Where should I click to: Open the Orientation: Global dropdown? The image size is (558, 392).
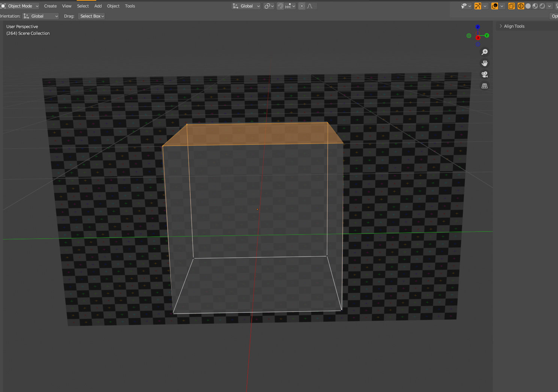[41, 16]
